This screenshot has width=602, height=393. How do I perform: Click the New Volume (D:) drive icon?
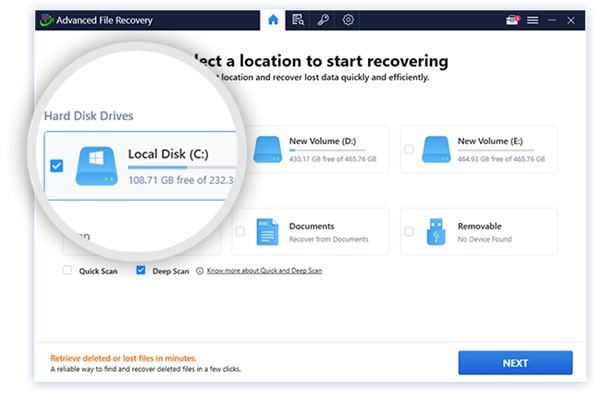click(x=268, y=149)
